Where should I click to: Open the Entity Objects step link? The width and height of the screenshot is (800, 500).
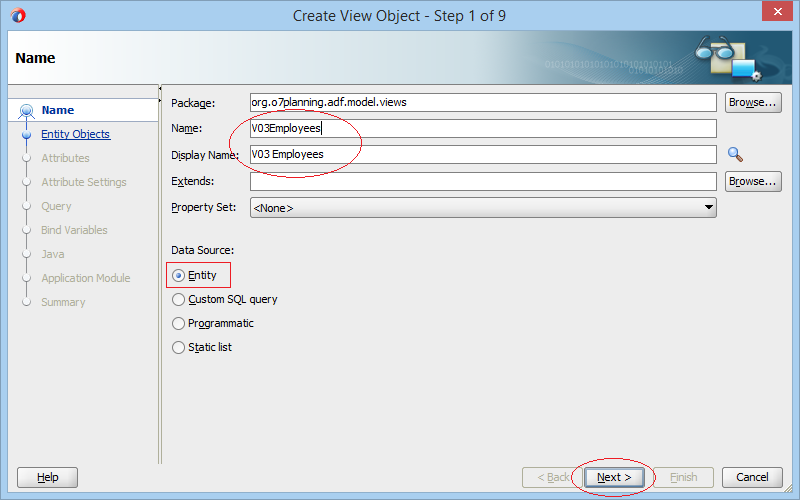pos(76,134)
